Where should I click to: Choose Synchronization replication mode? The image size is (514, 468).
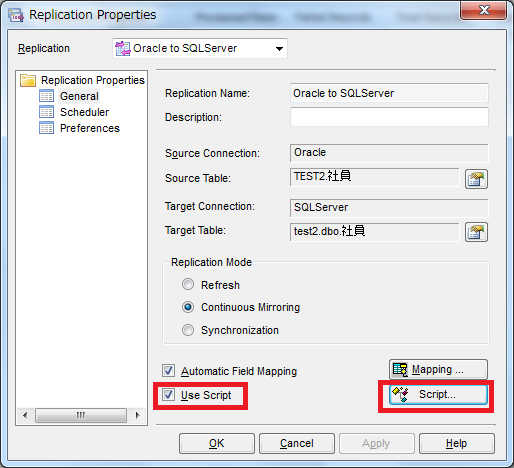(x=188, y=330)
